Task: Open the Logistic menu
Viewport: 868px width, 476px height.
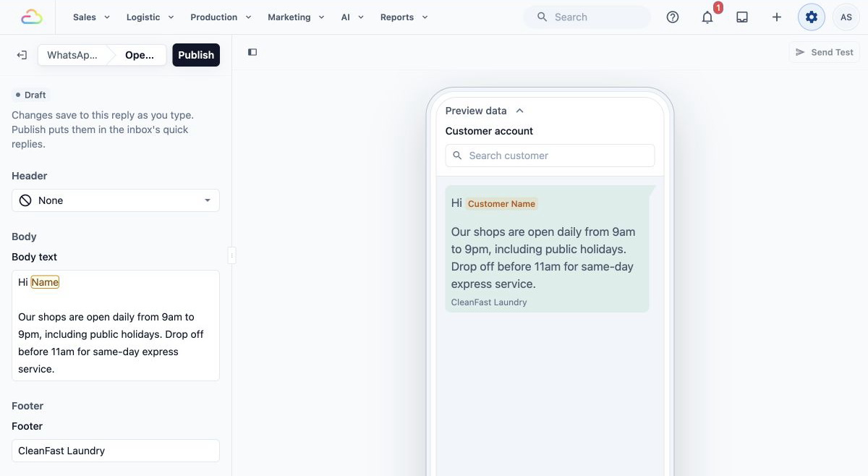Action: [150, 17]
